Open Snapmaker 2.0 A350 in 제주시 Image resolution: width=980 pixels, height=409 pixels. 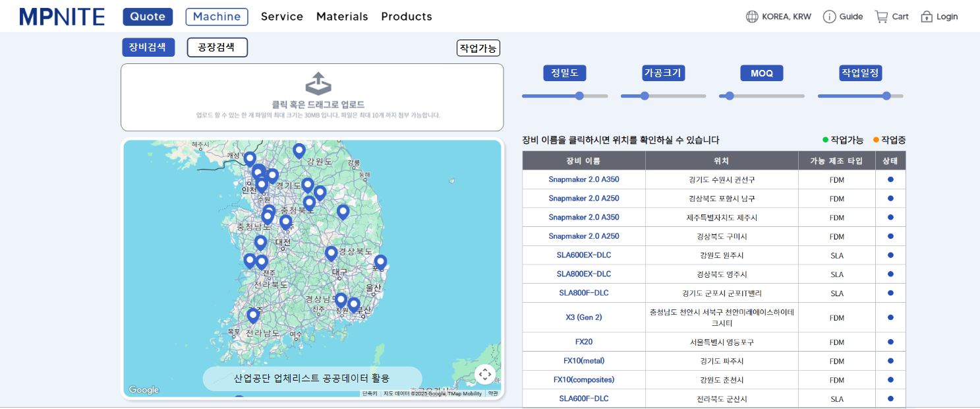pos(584,218)
